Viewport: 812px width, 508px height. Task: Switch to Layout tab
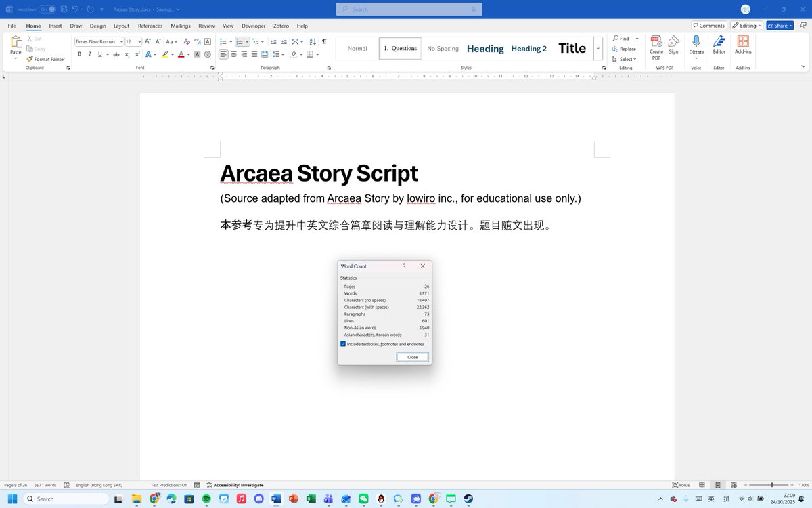[x=121, y=26]
